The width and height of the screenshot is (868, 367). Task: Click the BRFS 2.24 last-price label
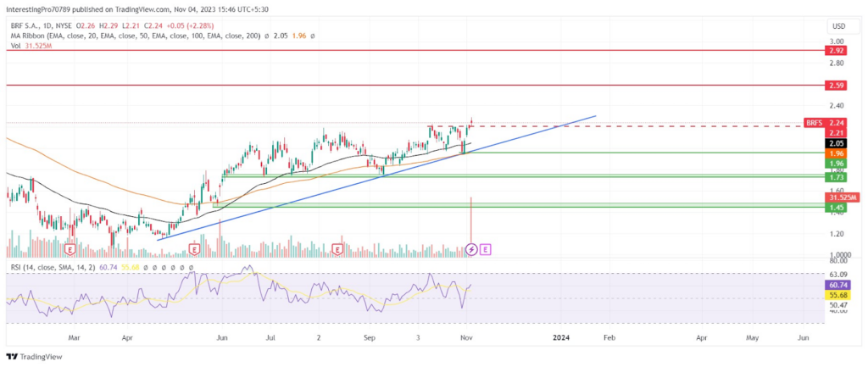[x=825, y=123]
